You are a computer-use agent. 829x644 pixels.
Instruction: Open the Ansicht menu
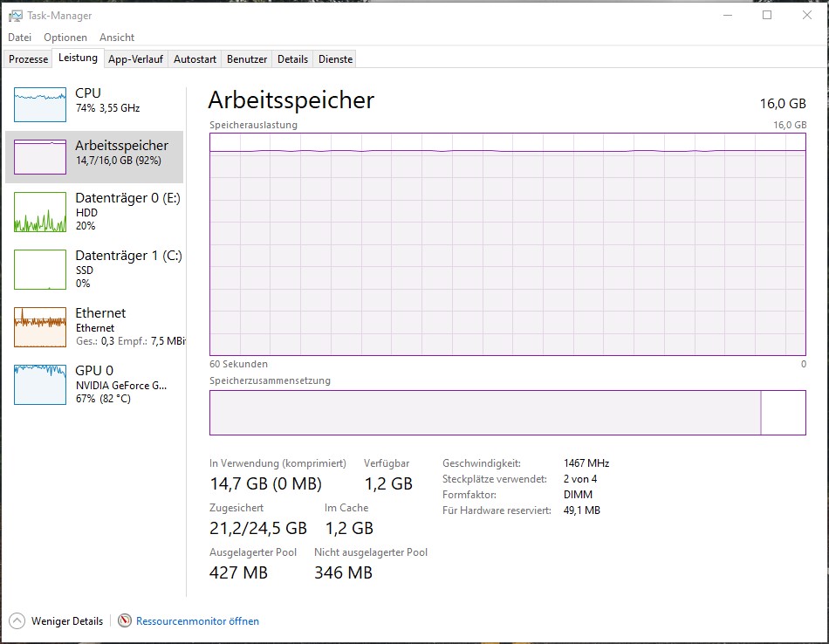click(x=116, y=38)
